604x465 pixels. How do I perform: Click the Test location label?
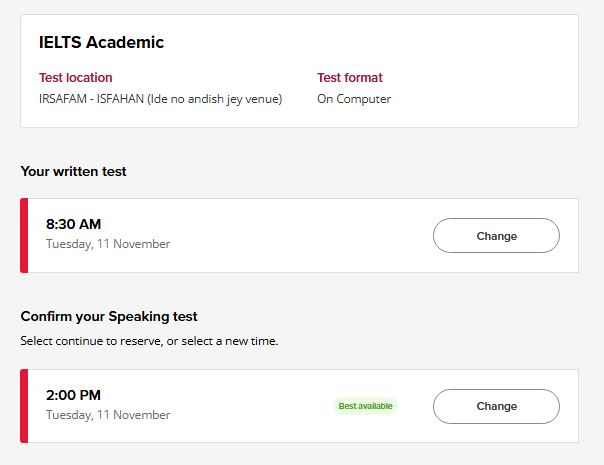tap(76, 77)
